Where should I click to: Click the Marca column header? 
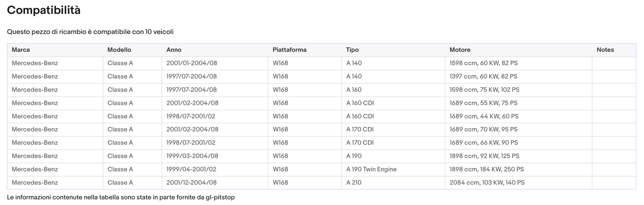pyautogui.click(x=21, y=50)
